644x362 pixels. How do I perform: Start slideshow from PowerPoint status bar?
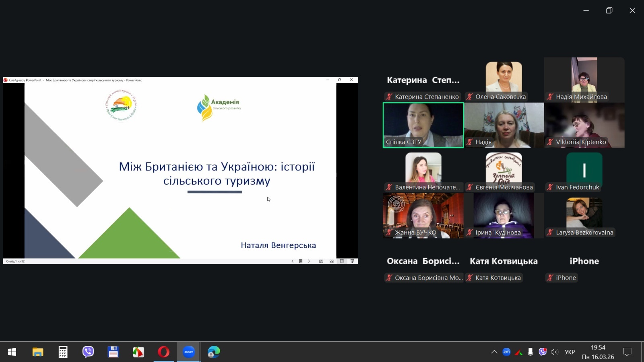(352, 261)
